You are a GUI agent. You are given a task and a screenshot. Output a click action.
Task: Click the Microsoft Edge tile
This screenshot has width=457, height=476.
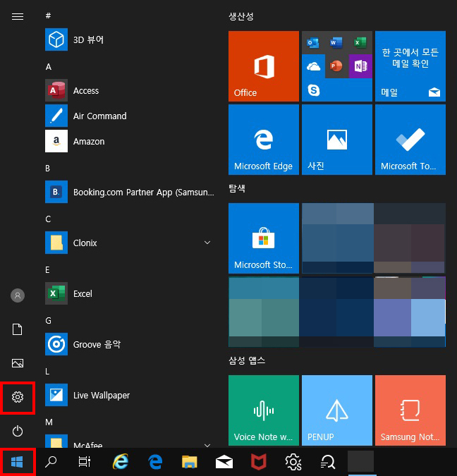[x=264, y=140]
